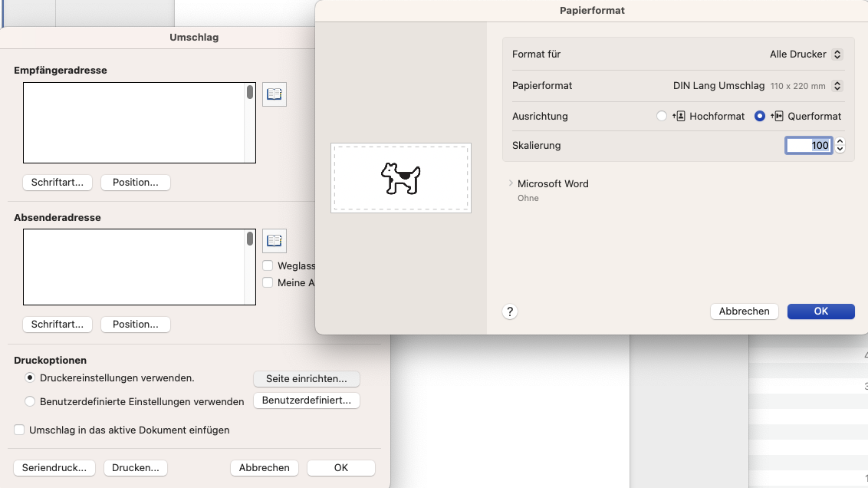Screen dimensions: 868x488
Task: Click the 110 x 220 mm size text
Action: point(797,87)
